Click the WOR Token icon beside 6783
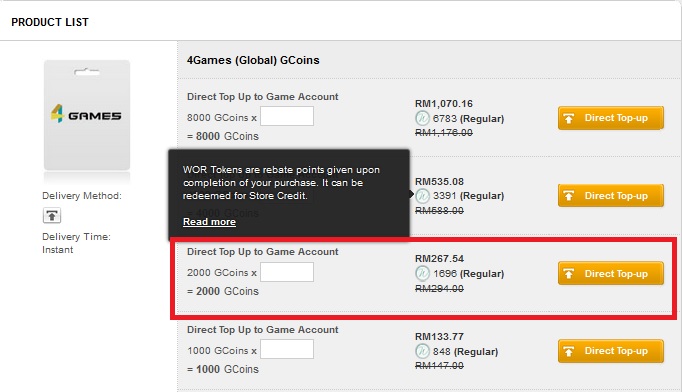The width and height of the screenshot is (682, 392). pos(422,118)
